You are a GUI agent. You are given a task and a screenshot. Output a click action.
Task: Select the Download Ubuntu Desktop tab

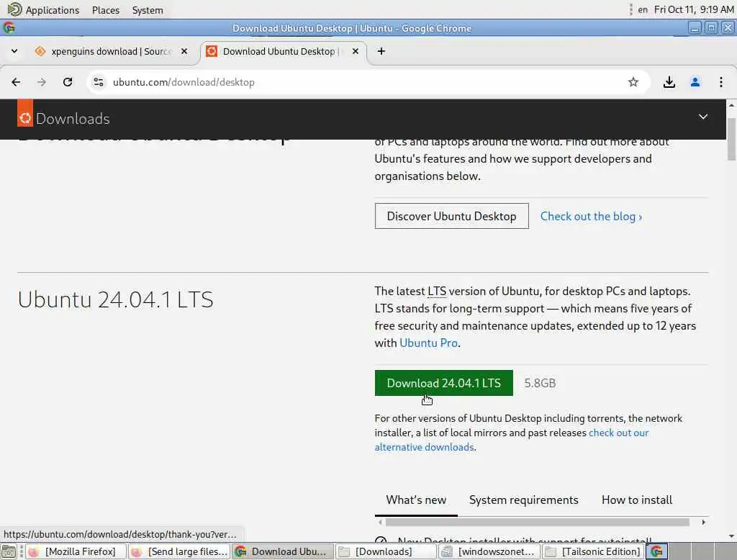(283, 51)
